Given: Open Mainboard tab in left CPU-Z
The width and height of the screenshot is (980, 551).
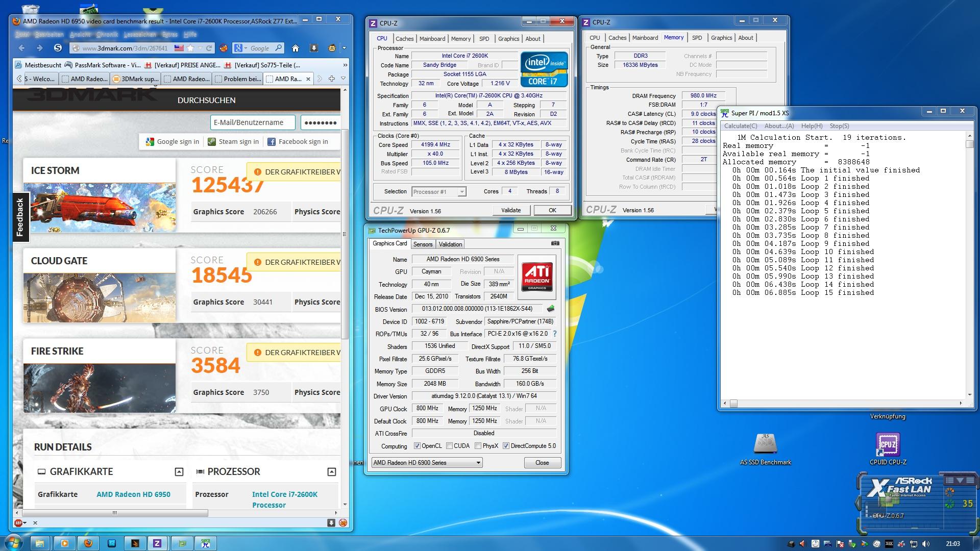Looking at the screenshot, I should coord(432,39).
